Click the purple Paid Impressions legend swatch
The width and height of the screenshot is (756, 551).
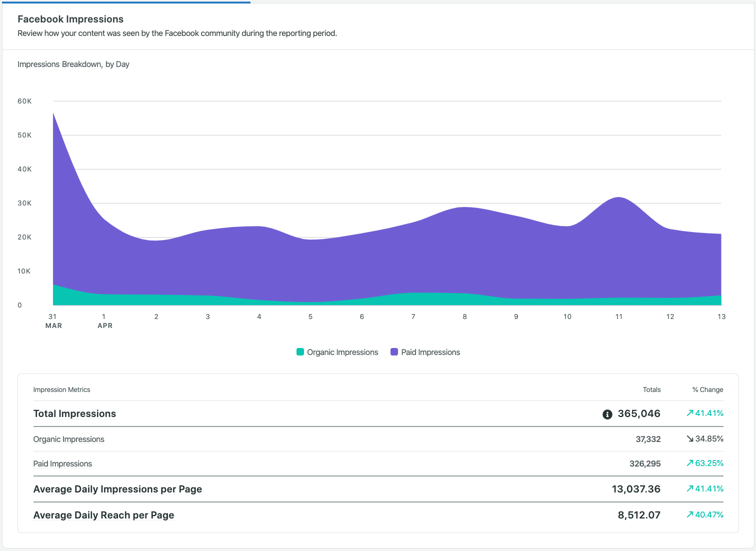click(394, 352)
